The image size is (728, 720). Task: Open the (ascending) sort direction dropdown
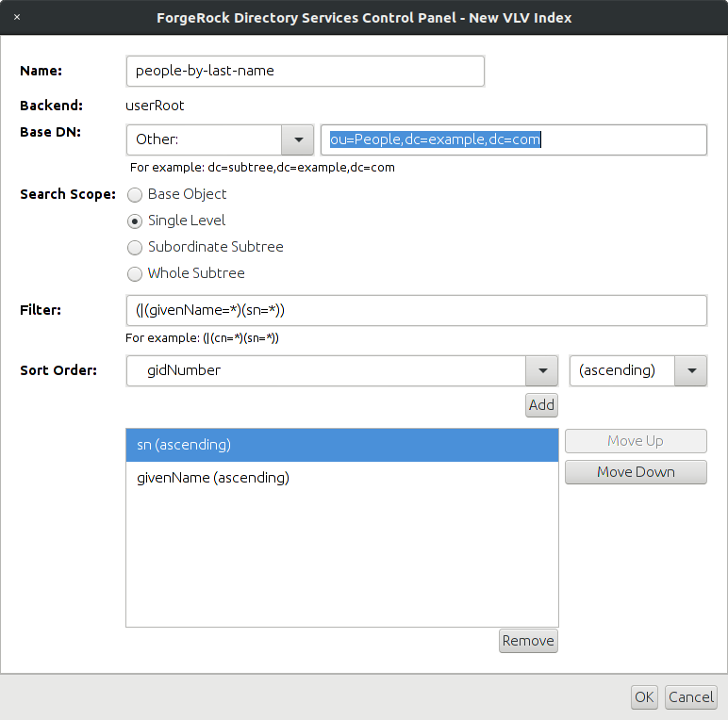click(x=691, y=370)
